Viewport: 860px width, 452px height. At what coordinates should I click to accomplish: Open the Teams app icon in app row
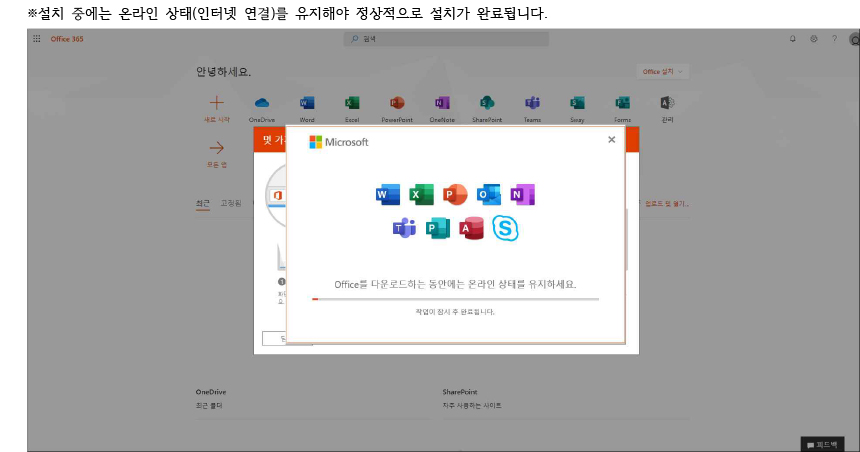[532, 103]
